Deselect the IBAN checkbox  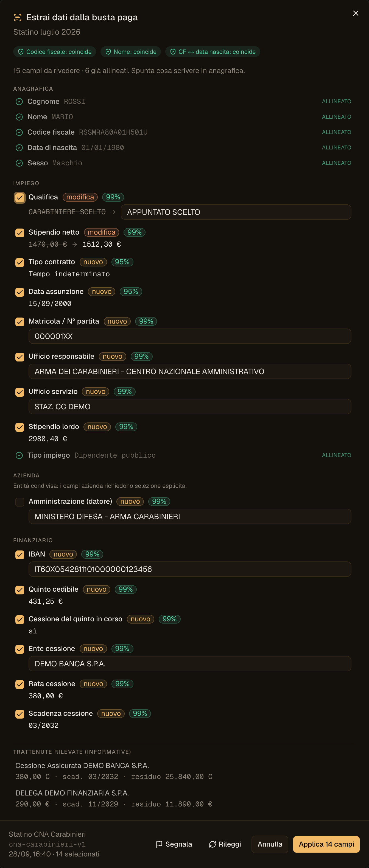(20, 555)
